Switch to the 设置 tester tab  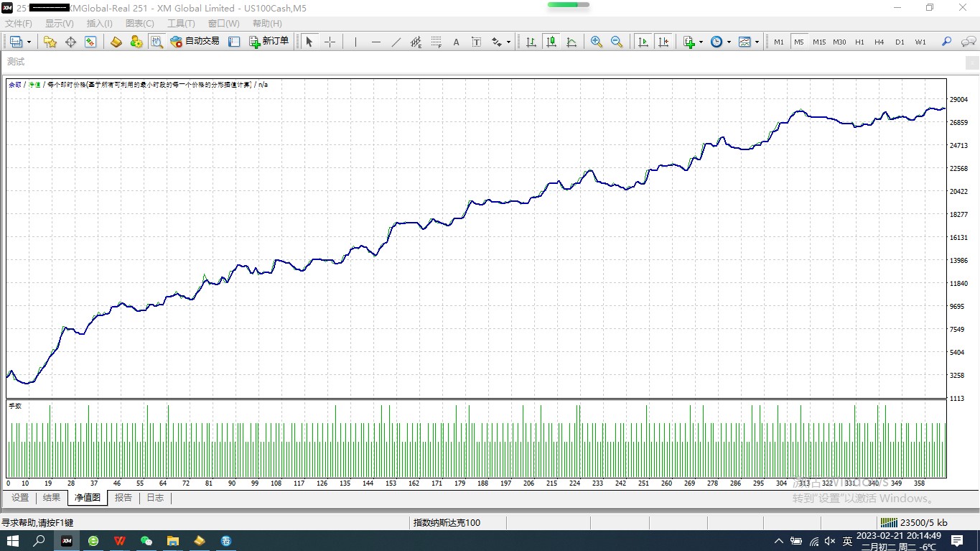tap(20, 498)
